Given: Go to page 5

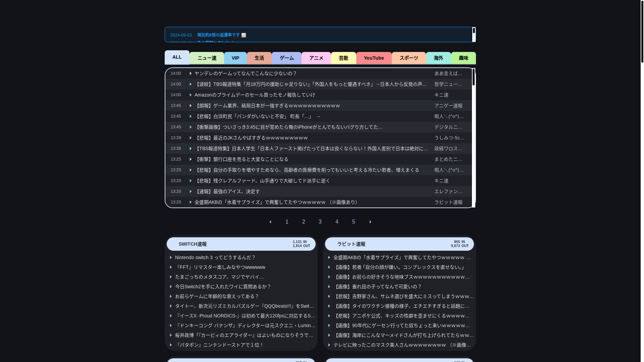Looking at the screenshot, I should 354,222.
